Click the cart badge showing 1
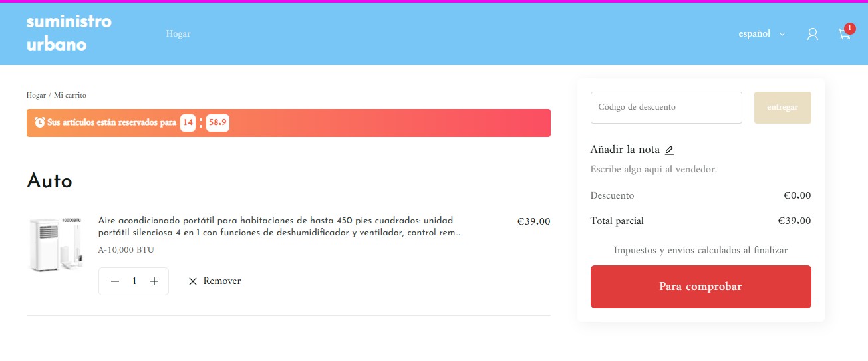Screen dimensions: 868x361 [x=849, y=28]
